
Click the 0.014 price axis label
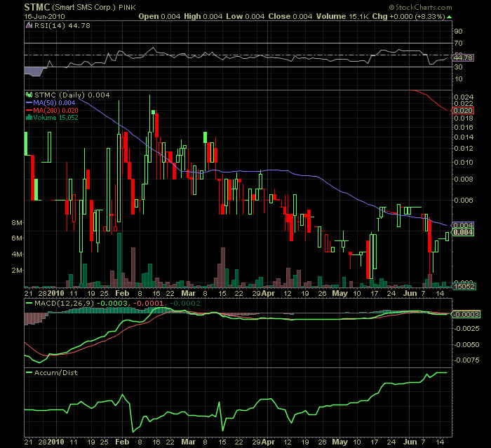click(464, 137)
